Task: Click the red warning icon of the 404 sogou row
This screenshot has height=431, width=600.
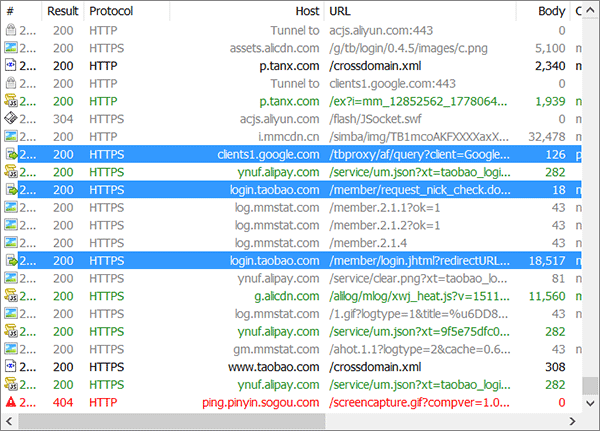Action: coord(11,402)
